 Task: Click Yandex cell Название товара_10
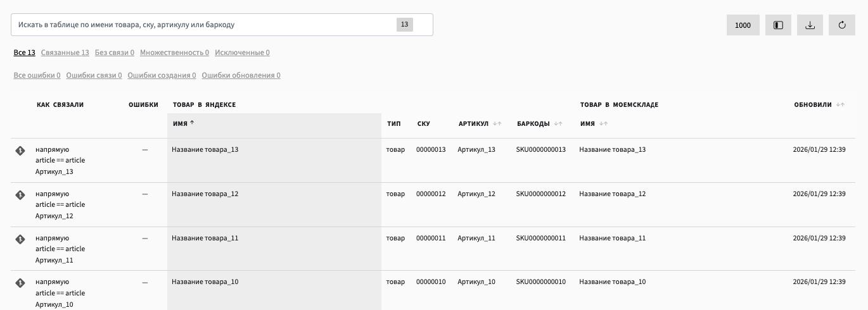205,282
